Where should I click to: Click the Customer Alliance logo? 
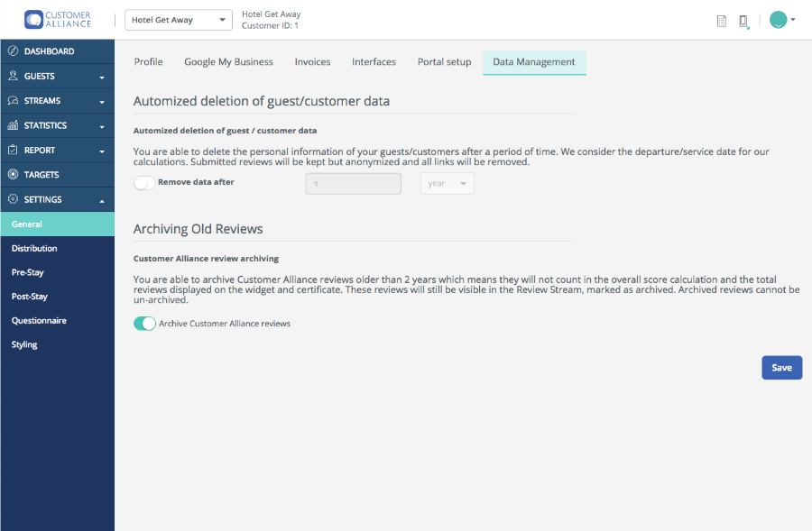58,20
